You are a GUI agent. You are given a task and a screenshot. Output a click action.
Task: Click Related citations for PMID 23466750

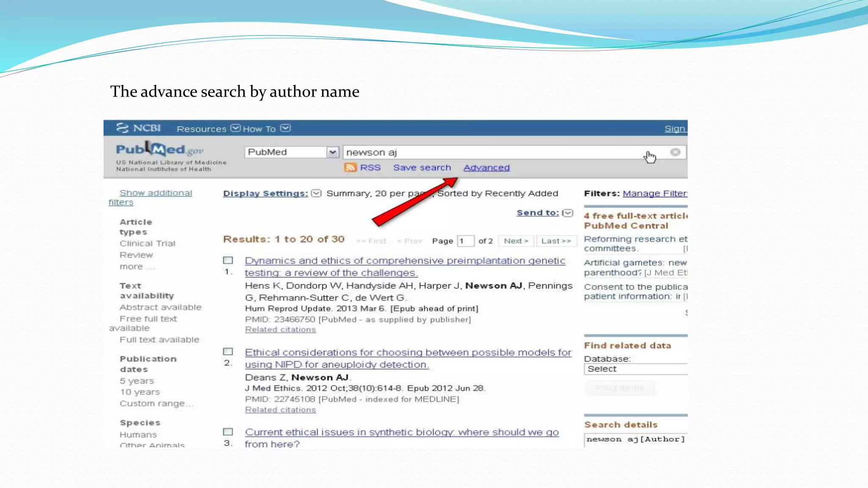(280, 330)
